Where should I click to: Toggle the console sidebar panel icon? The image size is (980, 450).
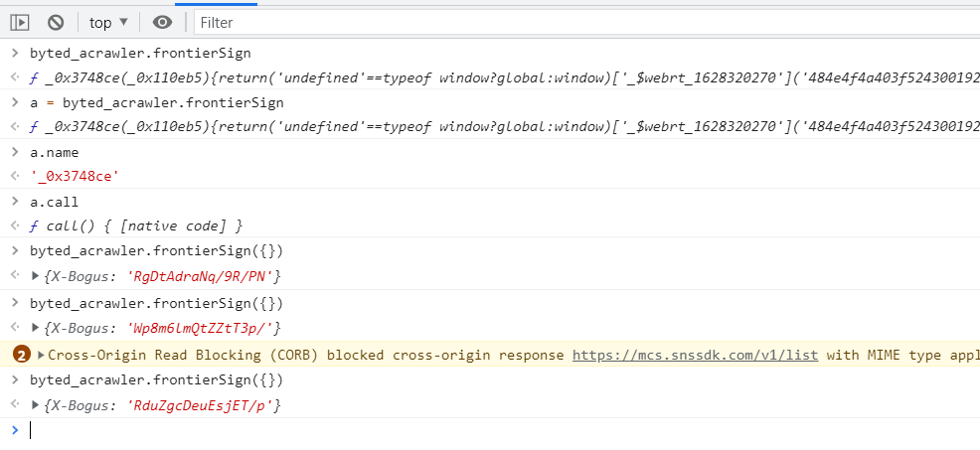[19, 23]
